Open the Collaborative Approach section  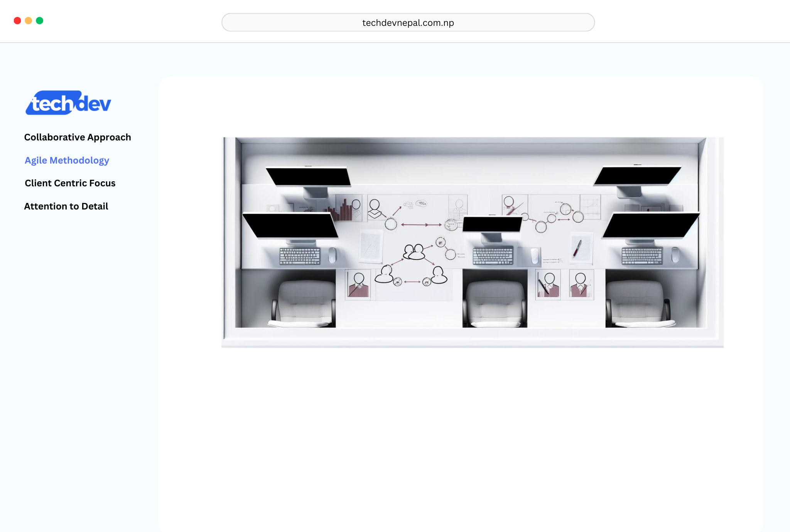tap(78, 137)
